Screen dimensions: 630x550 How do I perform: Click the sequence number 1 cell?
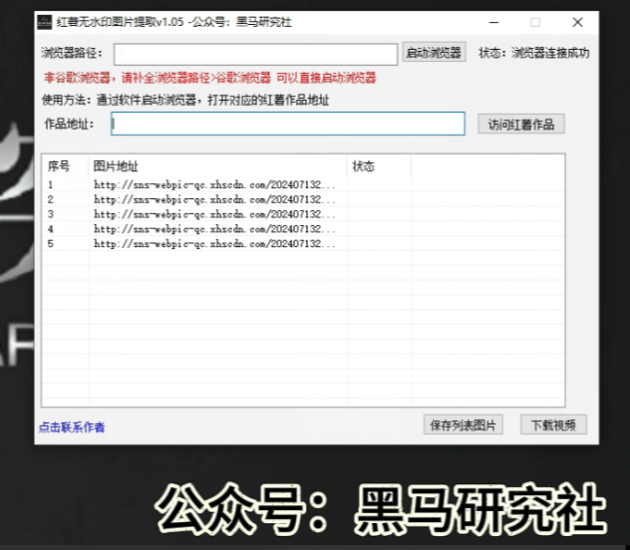click(51, 185)
